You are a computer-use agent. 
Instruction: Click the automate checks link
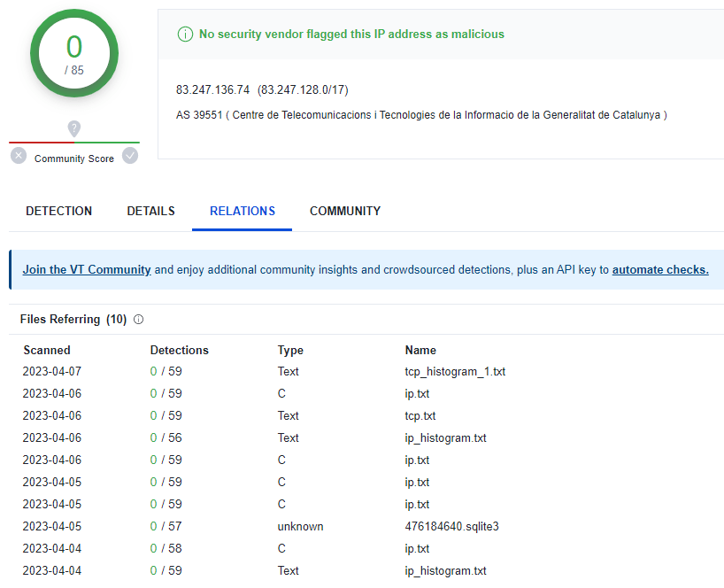click(660, 270)
